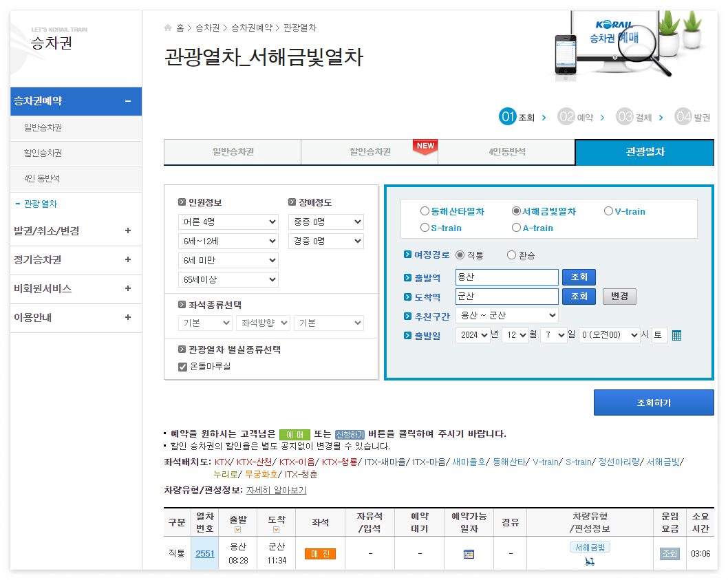
Task: Click the 승차권 logo title in sidebar
Action: coord(51,43)
